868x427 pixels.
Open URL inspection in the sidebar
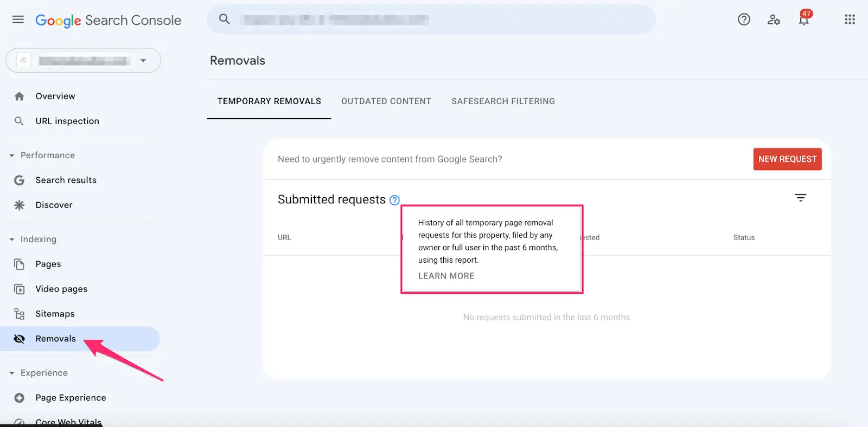pyautogui.click(x=67, y=121)
